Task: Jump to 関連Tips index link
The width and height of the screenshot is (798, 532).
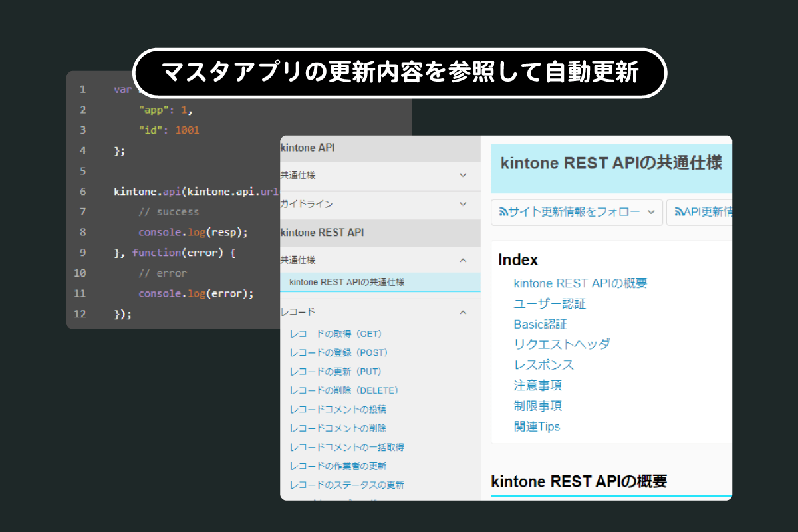Action: [537, 426]
